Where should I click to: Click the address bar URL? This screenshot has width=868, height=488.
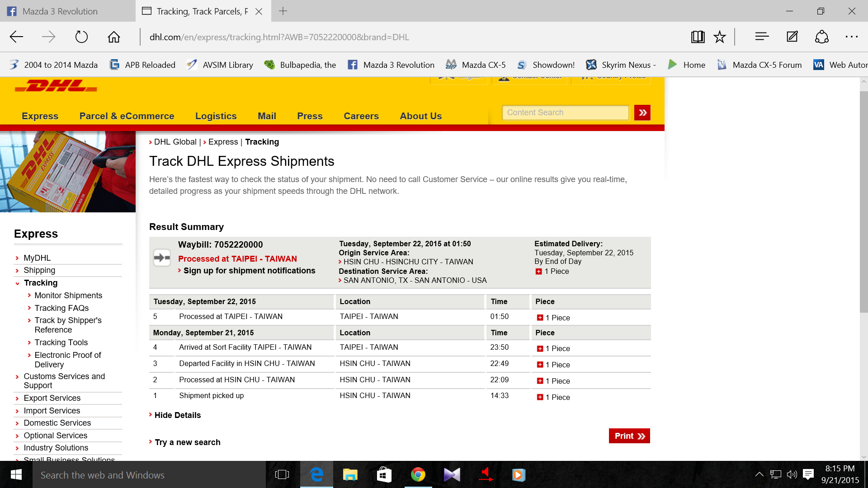pyautogui.click(x=279, y=37)
